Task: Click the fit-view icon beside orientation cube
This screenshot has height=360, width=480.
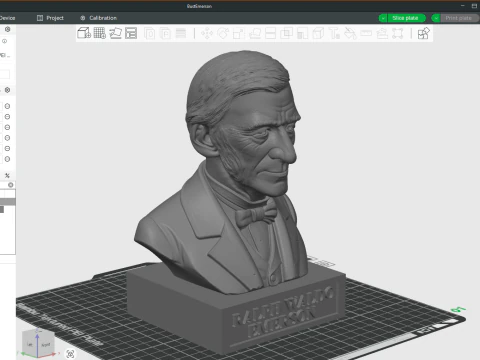Action: point(70,354)
